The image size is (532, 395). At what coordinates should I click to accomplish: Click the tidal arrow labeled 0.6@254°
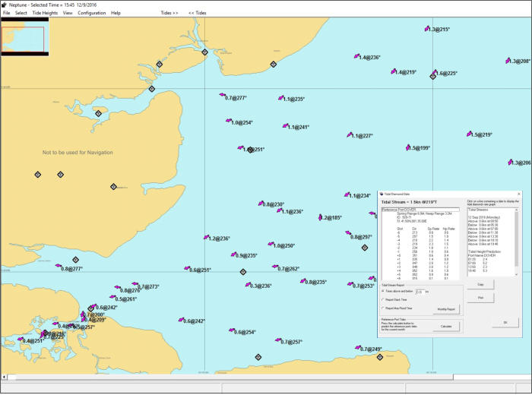tap(230, 332)
